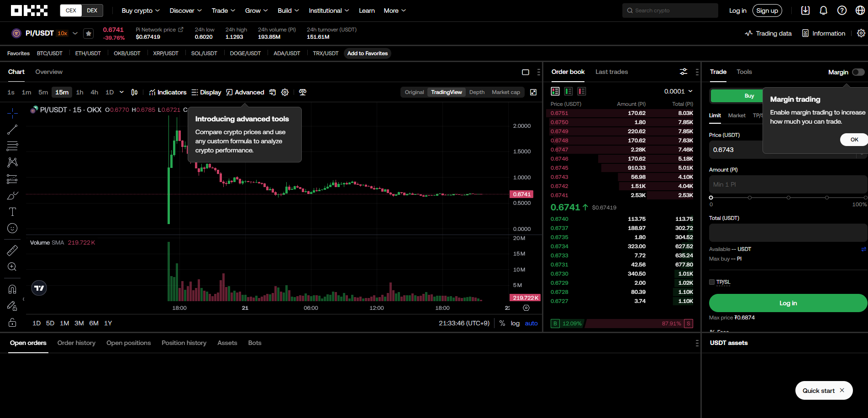Viewport: 868px width, 418px height.
Task: Select the zoom in tool
Action: [12, 267]
